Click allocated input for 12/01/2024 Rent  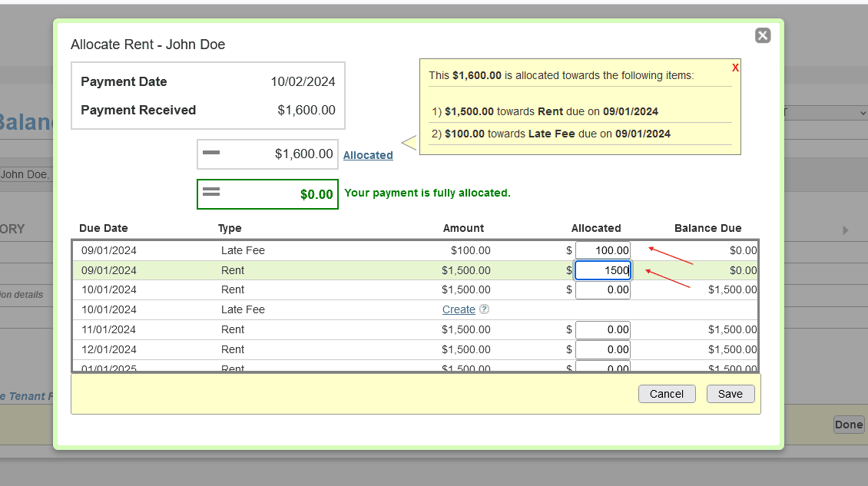[603, 349]
